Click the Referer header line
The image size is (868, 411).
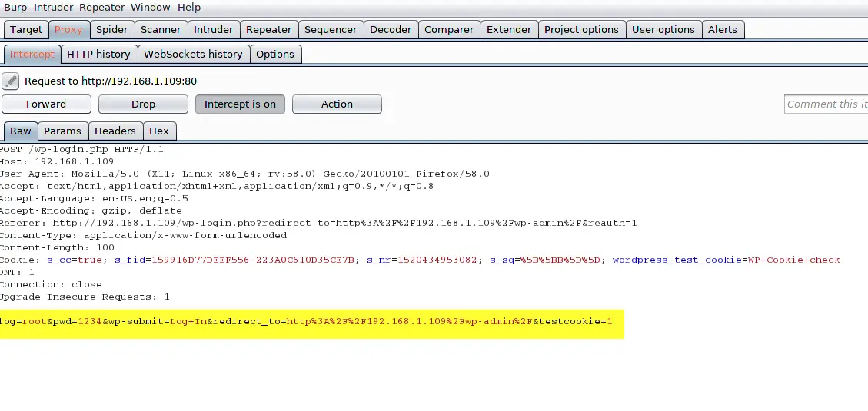click(x=318, y=223)
